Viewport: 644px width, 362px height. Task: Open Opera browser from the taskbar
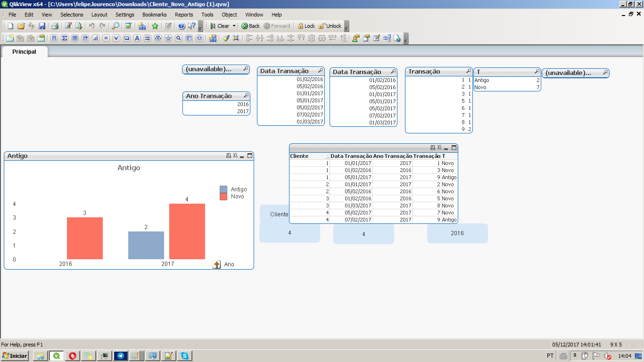pyautogui.click(x=72, y=356)
